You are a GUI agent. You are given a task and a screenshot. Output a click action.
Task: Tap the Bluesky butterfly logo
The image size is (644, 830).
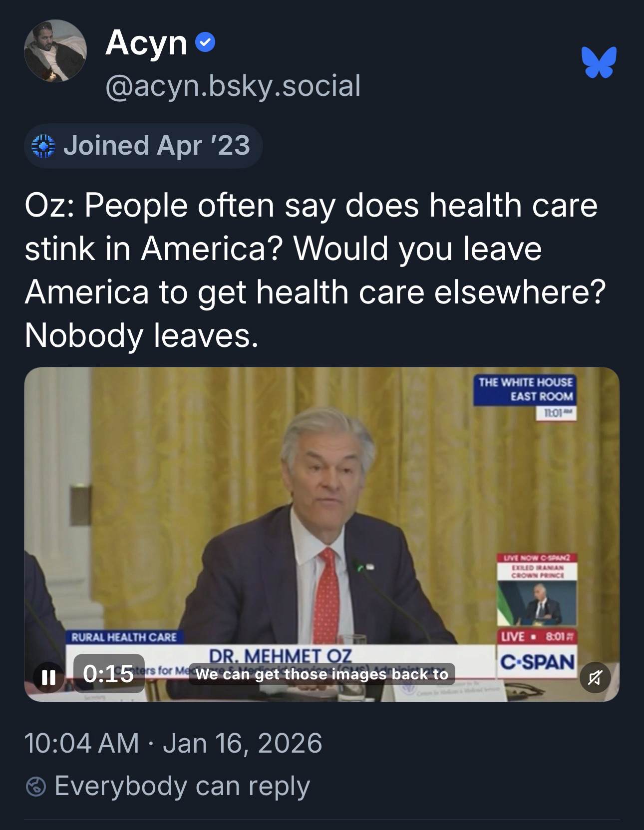coord(599,62)
